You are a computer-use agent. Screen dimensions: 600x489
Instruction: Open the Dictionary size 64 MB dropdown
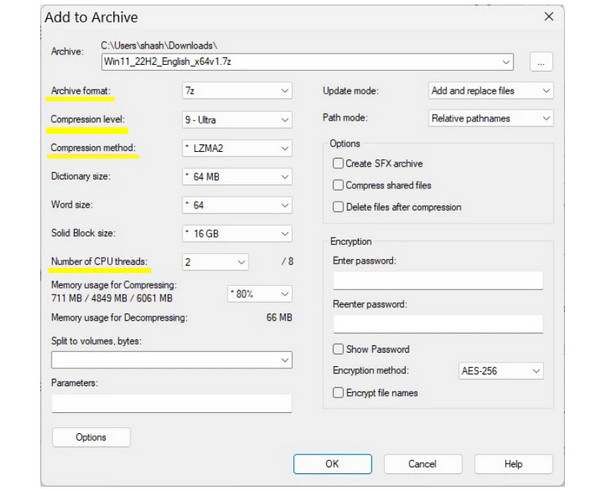pyautogui.click(x=237, y=177)
